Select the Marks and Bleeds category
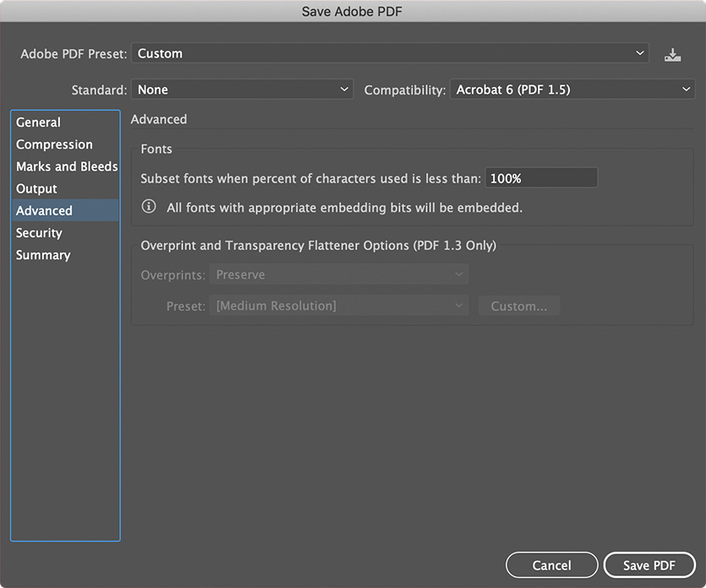706x588 pixels. [x=65, y=166]
